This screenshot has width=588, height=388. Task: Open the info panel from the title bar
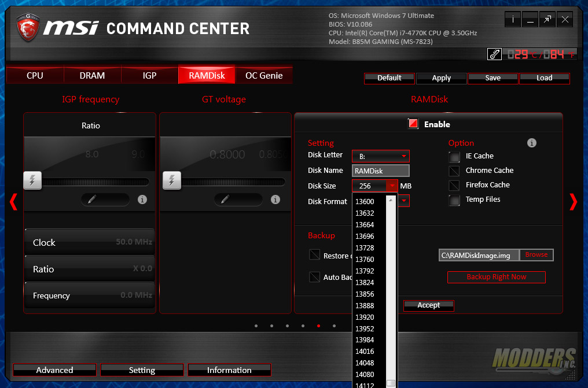pyautogui.click(x=512, y=19)
